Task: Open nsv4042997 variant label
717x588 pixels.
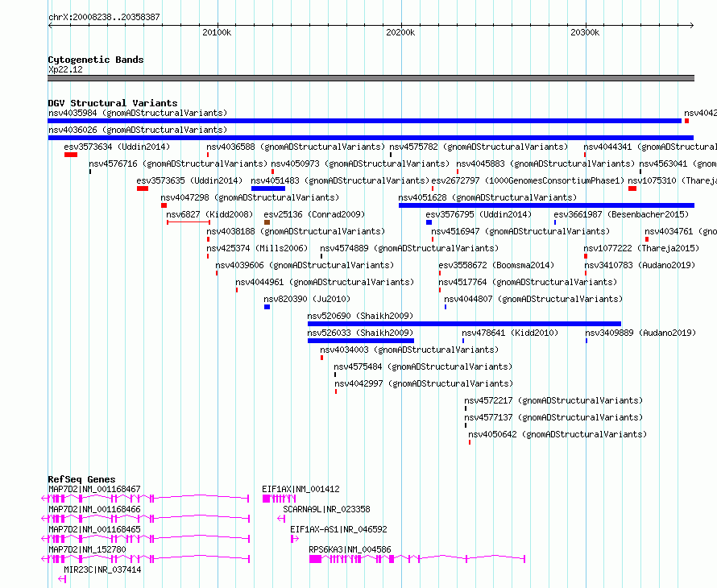Action: tap(424, 383)
